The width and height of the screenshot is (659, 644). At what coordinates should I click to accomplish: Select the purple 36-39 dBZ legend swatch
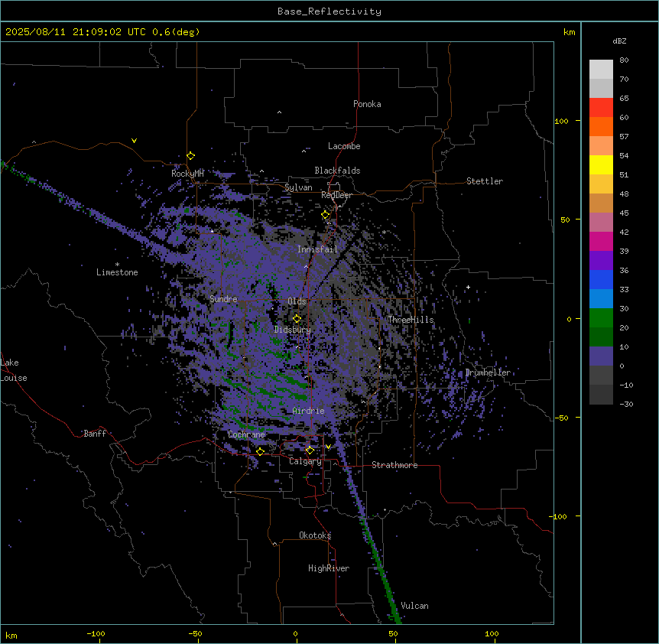tap(601, 261)
